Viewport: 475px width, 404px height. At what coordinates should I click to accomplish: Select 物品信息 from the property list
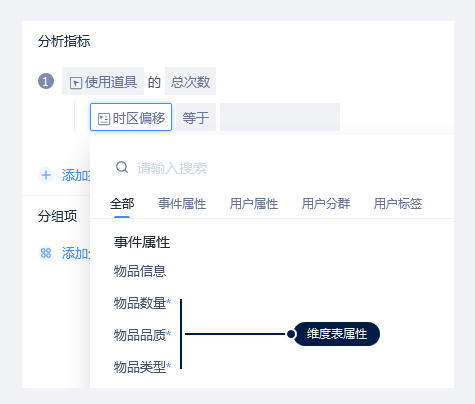(140, 271)
